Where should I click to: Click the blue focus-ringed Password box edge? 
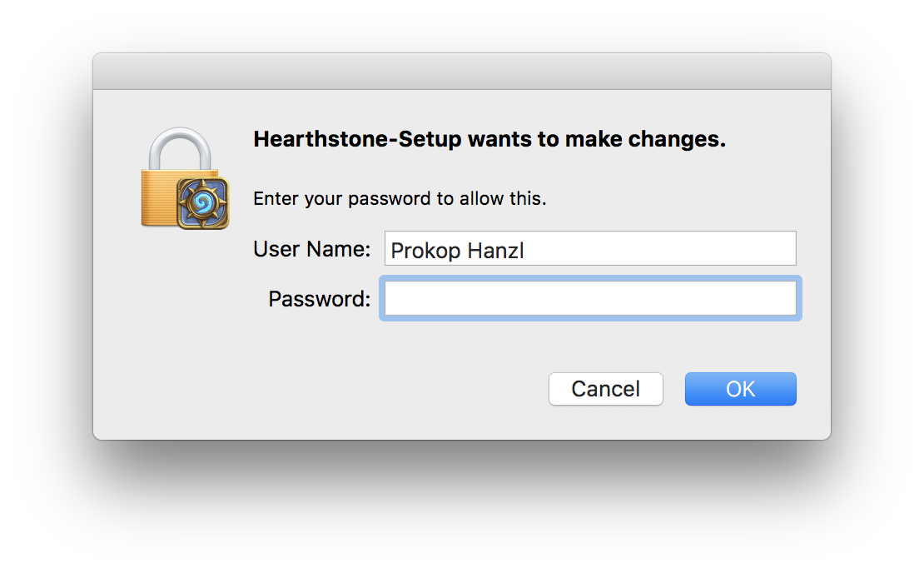pos(590,278)
